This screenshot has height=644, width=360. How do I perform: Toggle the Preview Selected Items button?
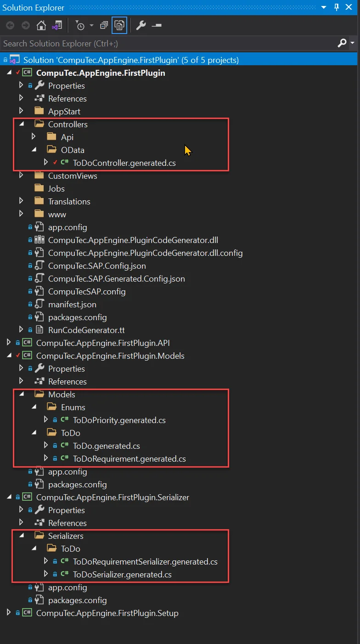(157, 25)
